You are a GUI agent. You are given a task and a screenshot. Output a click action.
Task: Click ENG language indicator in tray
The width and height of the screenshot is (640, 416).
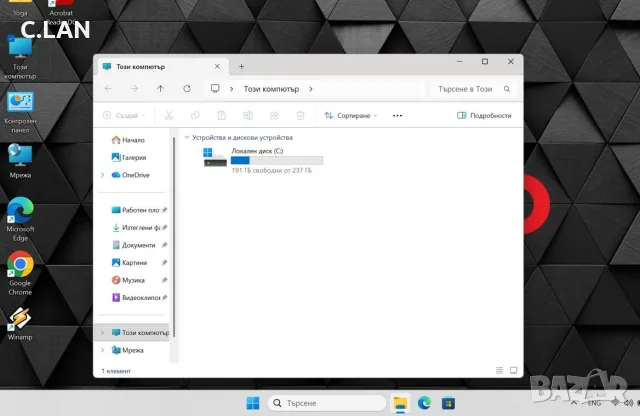(594, 403)
